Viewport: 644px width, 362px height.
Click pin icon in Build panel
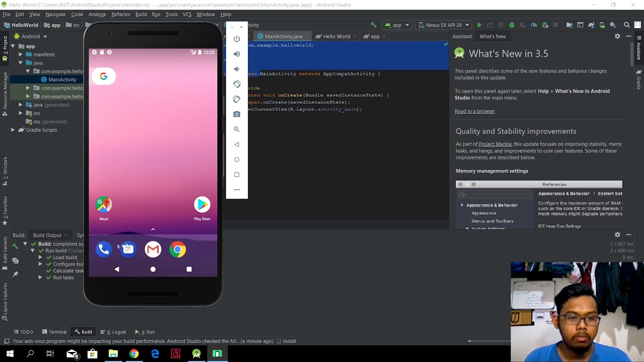click(x=15, y=274)
